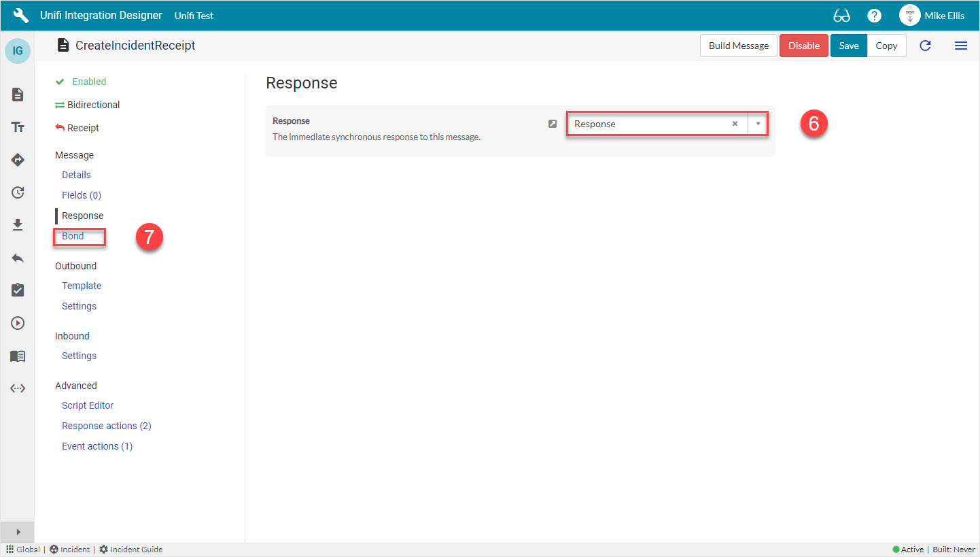Viewport: 980px width, 557px height.
Task: Open the receipts reply-arrow icon in the sidebar
Action: tap(17, 258)
